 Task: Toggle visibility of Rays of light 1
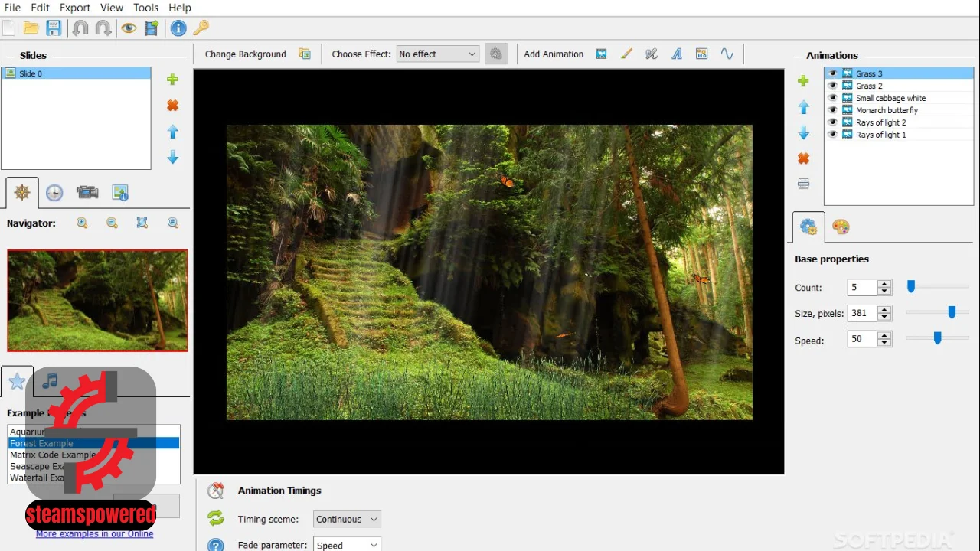[833, 135]
